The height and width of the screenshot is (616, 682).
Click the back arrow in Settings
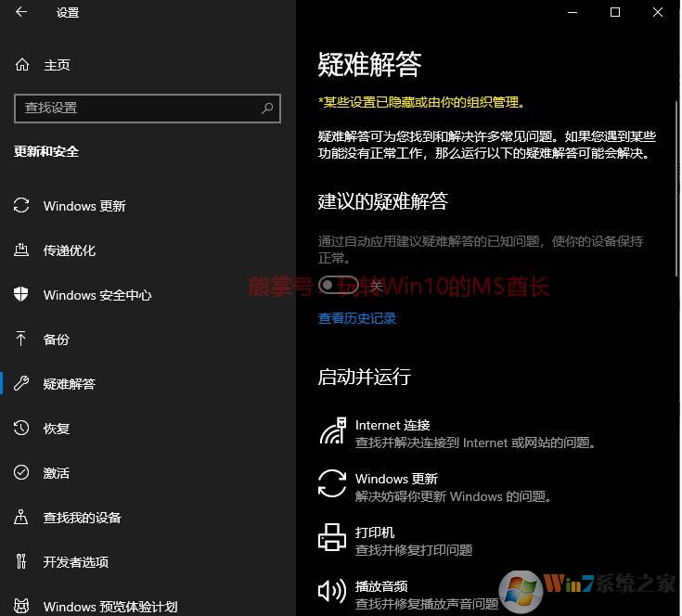[x=20, y=12]
